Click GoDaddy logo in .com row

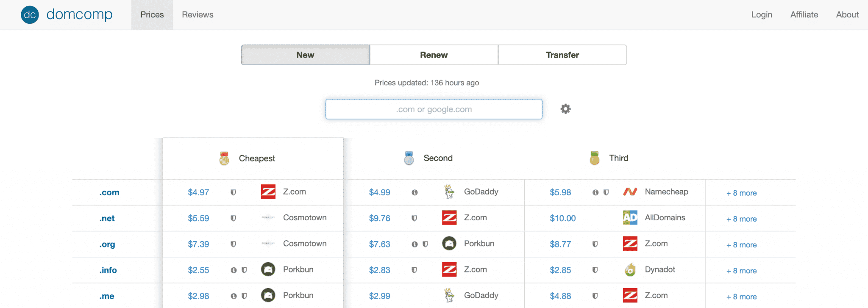pyautogui.click(x=449, y=192)
